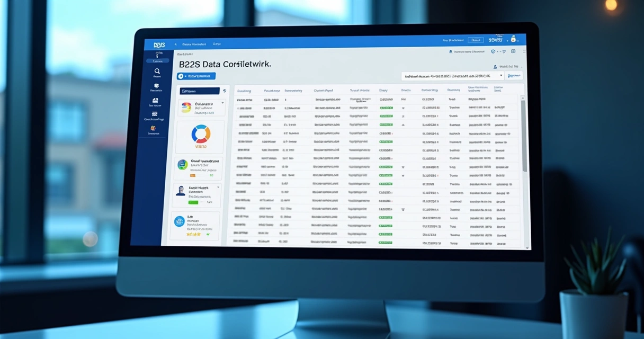
Task: Click the blue export link right of the filter dropdown
Action: pos(514,76)
